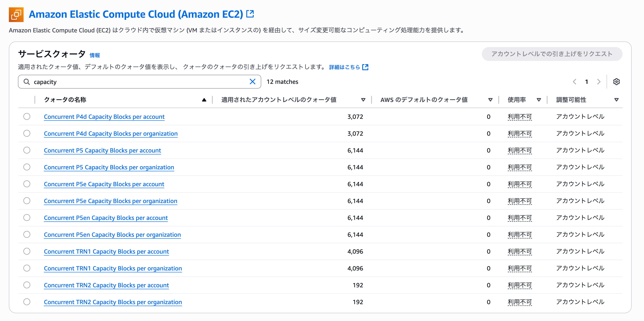
Task: Select Concurrent P4d Capacity Blocks per account radio
Action: [27, 117]
